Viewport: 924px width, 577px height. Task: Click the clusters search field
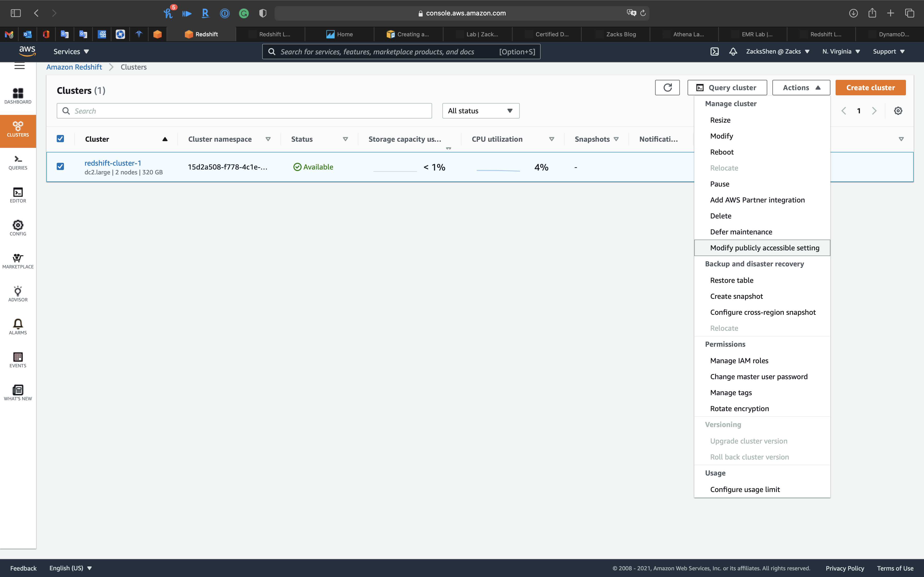244,111
